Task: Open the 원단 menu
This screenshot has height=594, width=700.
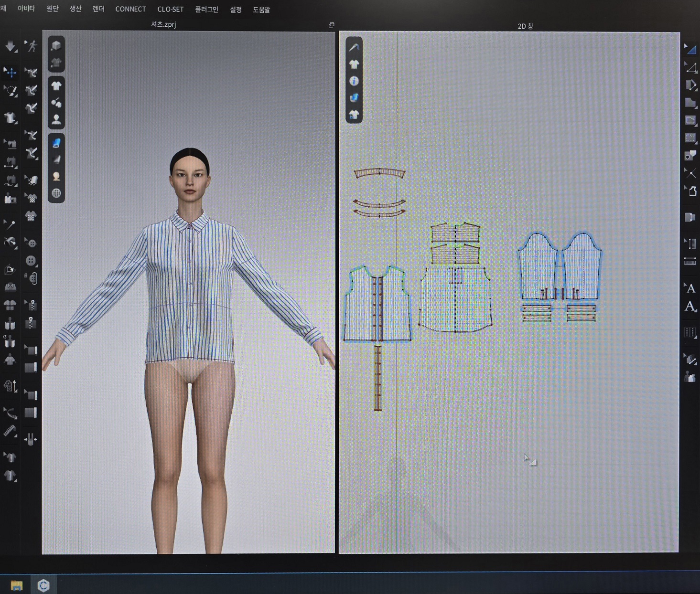Action: click(x=52, y=9)
